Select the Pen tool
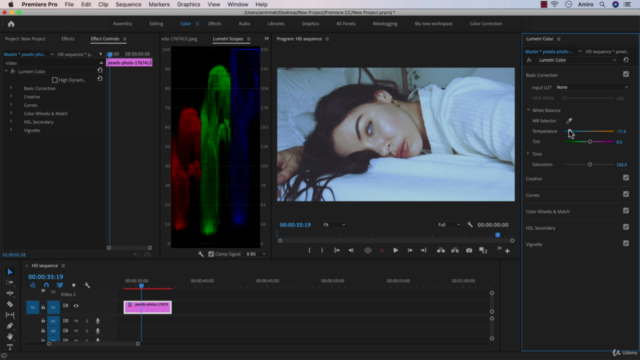 pyautogui.click(x=10, y=326)
